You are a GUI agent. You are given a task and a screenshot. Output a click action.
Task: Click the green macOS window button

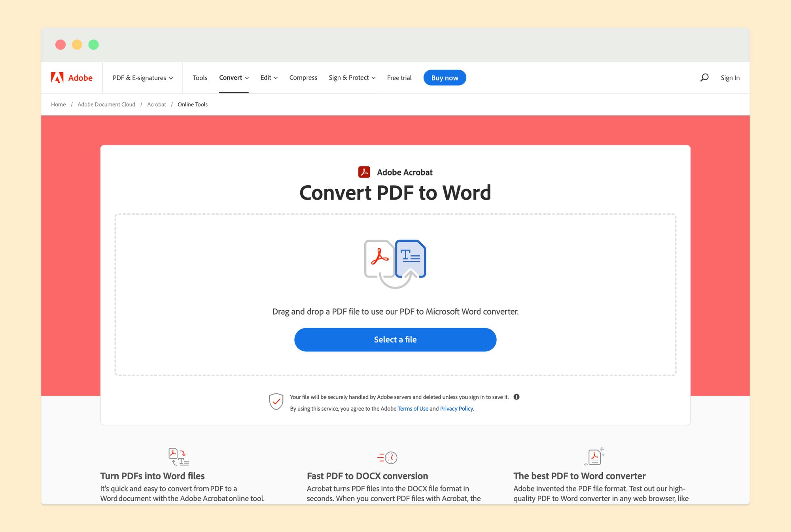[93, 45]
